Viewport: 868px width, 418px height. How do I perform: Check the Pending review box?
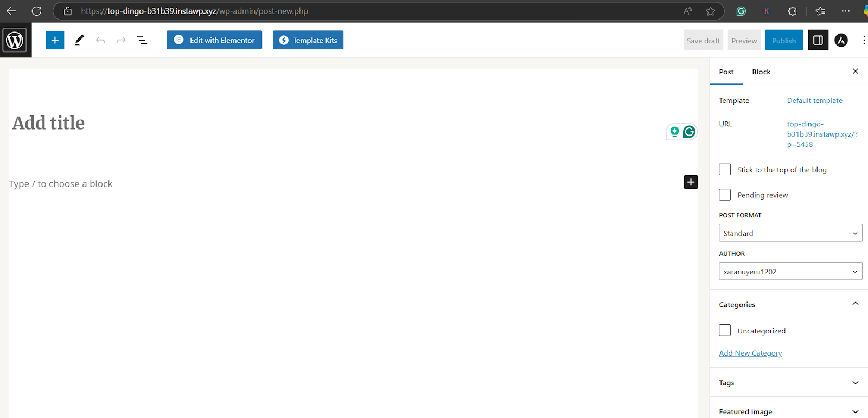(725, 195)
